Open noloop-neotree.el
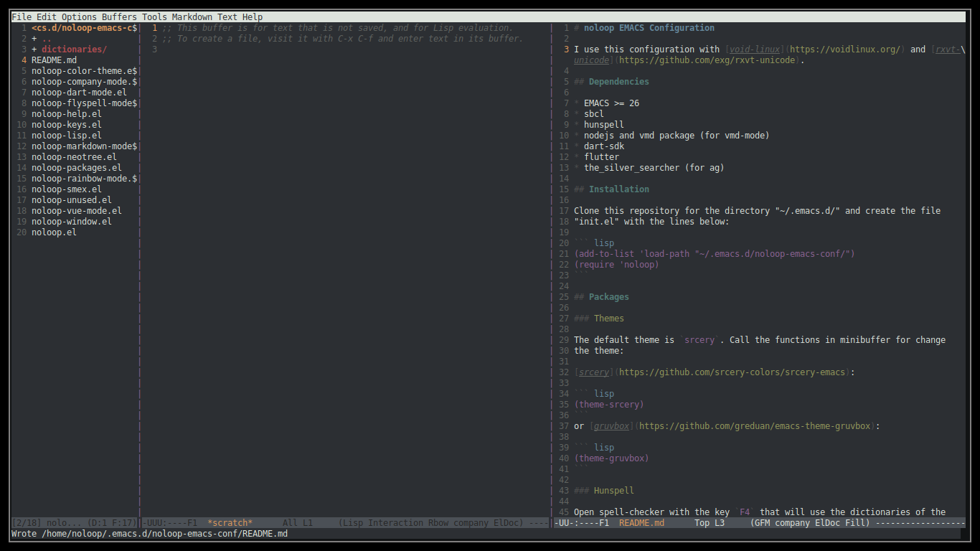This screenshot has height=551, width=980. [x=74, y=157]
